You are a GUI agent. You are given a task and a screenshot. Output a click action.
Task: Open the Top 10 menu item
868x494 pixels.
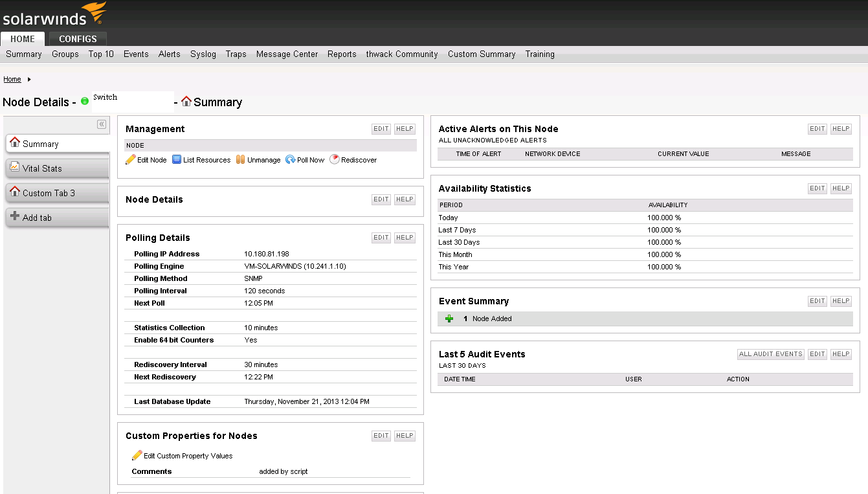pos(101,54)
